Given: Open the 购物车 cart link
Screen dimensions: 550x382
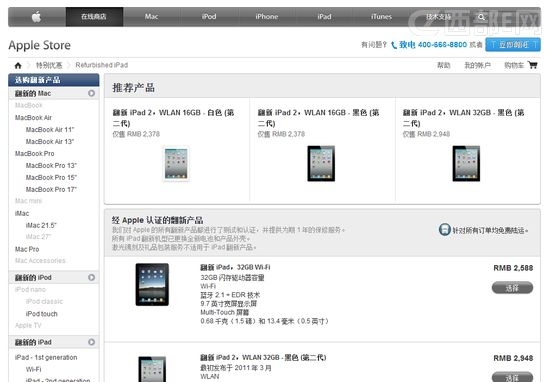Looking at the screenshot, I should (514, 65).
